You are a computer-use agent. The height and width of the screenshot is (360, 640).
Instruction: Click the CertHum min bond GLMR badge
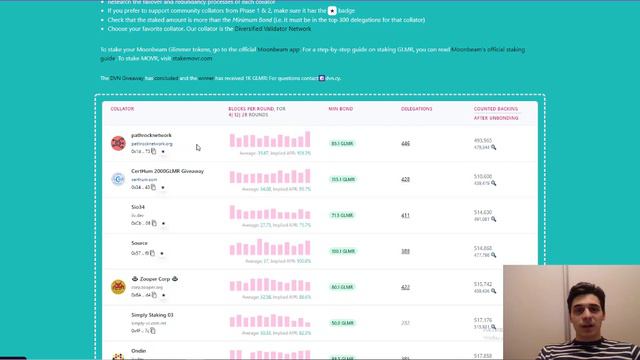[342, 180]
